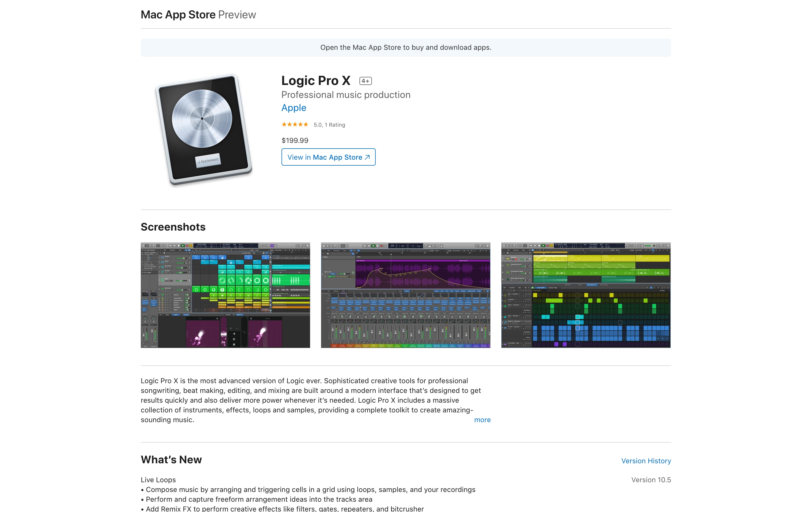Click the Stop button in the control bar
This screenshot has width=812, height=512.
tap(179, 246)
